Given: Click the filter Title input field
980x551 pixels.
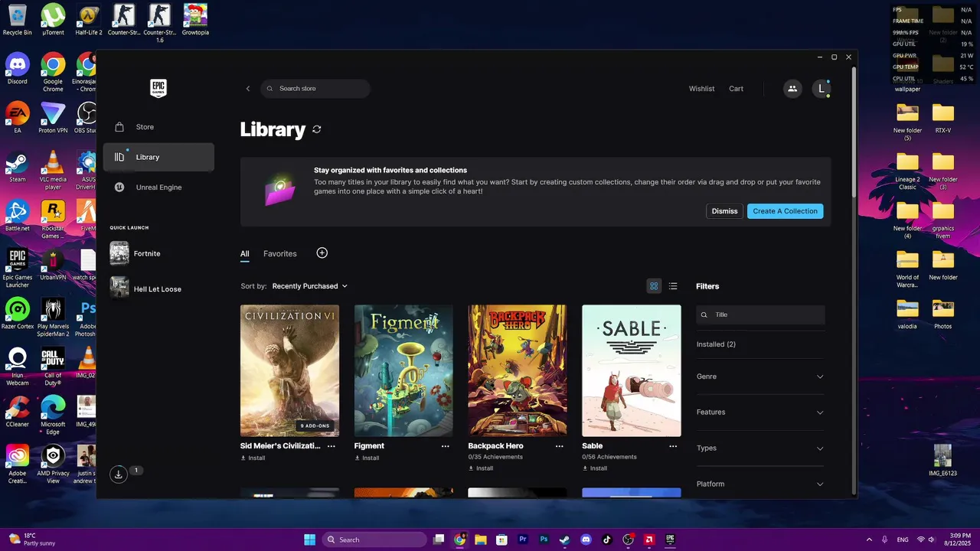Looking at the screenshot, I should [x=760, y=315].
